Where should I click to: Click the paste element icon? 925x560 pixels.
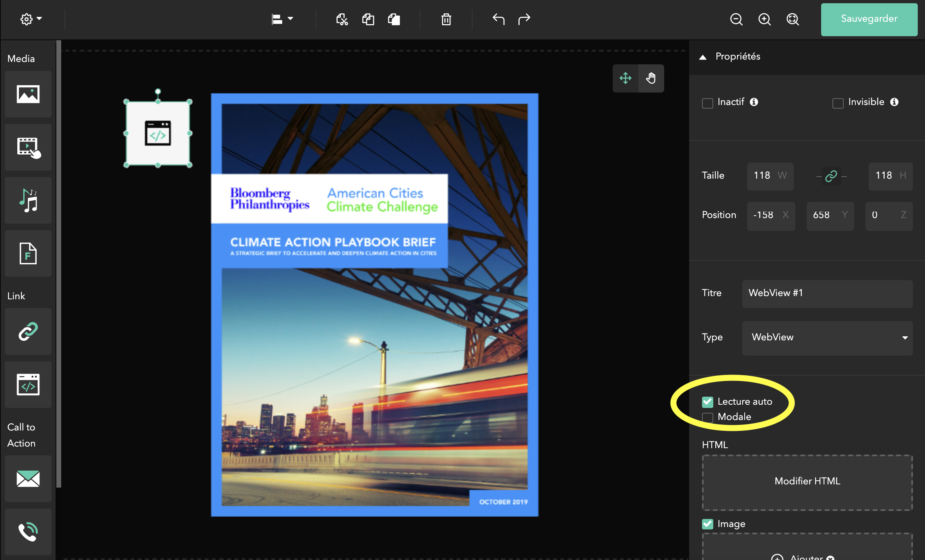tap(394, 19)
